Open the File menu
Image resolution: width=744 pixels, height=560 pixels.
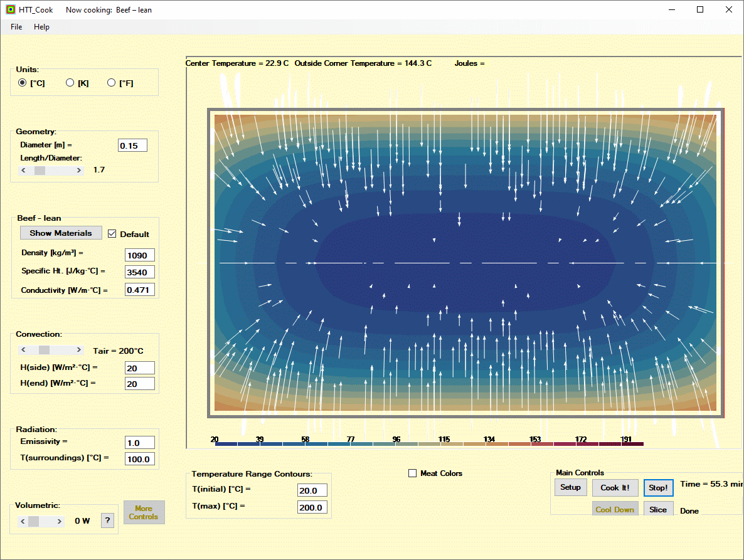click(16, 27)
